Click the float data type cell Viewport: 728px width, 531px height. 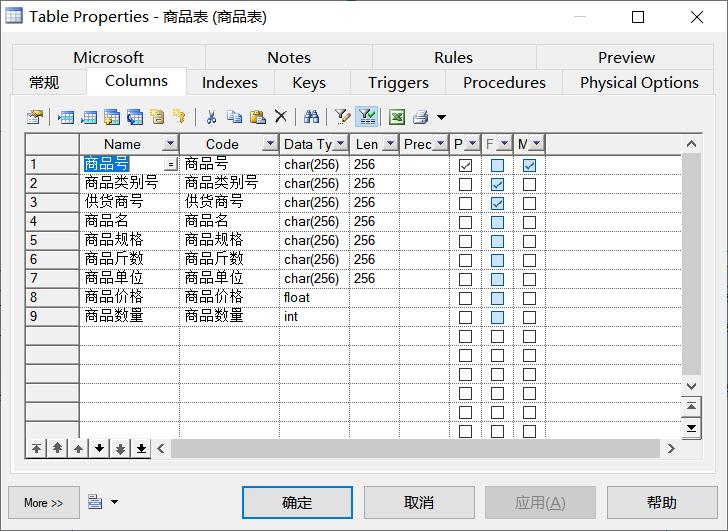click(x=314, y=298)
